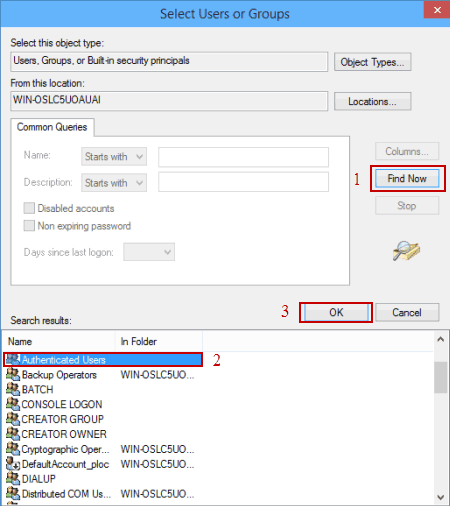This screenshot has height=506, width=450.
Task: Click the Name query text field
Action: [243, 157]
